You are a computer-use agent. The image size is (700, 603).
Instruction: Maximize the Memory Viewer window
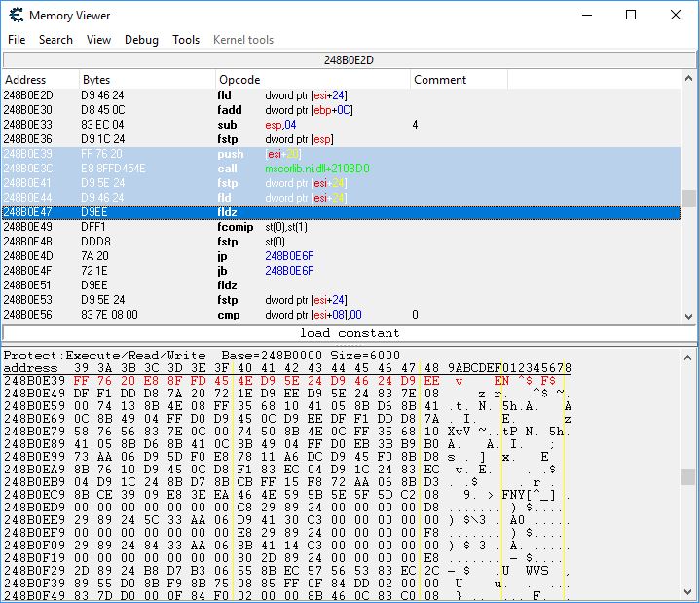tap(631, 15)
